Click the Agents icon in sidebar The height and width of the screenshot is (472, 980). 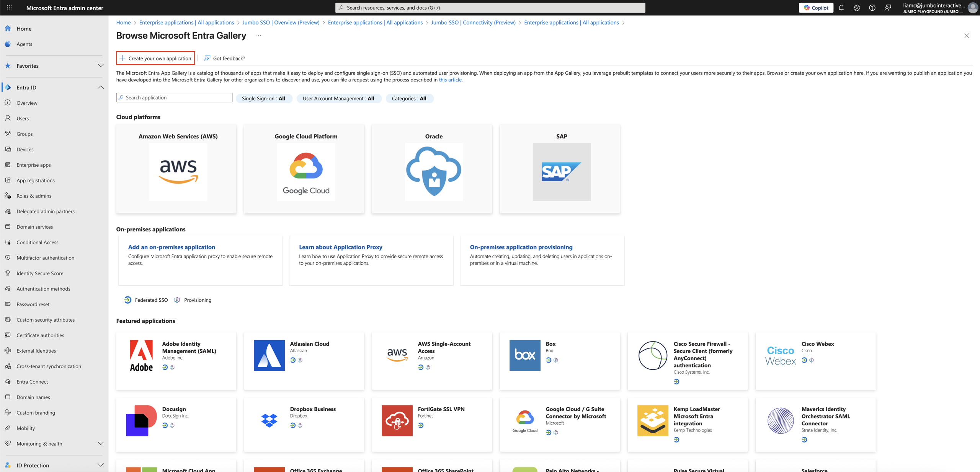coord(8,44)
